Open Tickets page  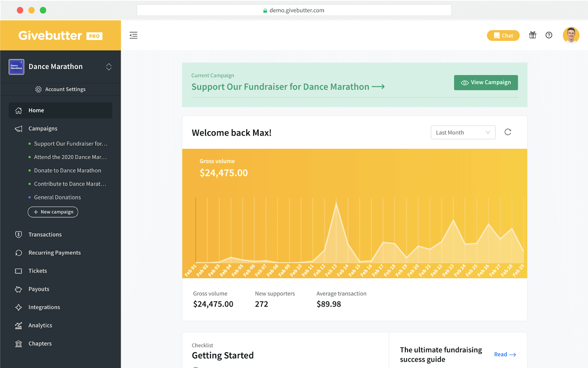(x=38, y=271)
